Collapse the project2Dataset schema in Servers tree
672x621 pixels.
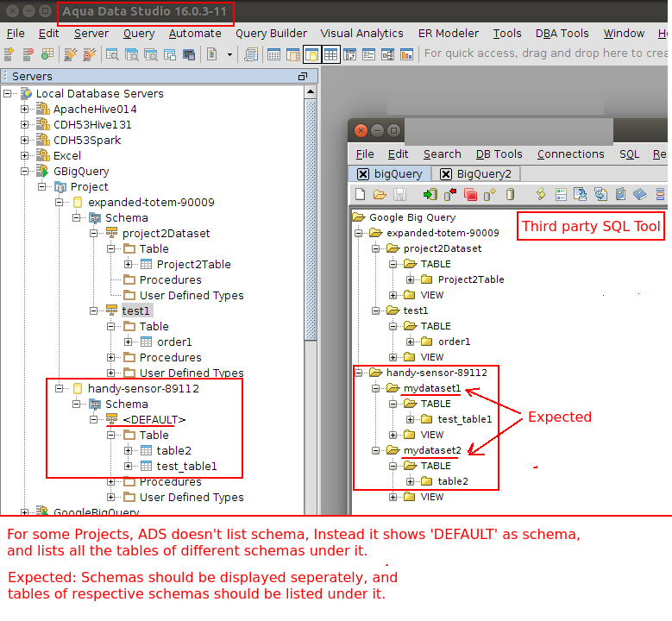(x=93, y=233)
